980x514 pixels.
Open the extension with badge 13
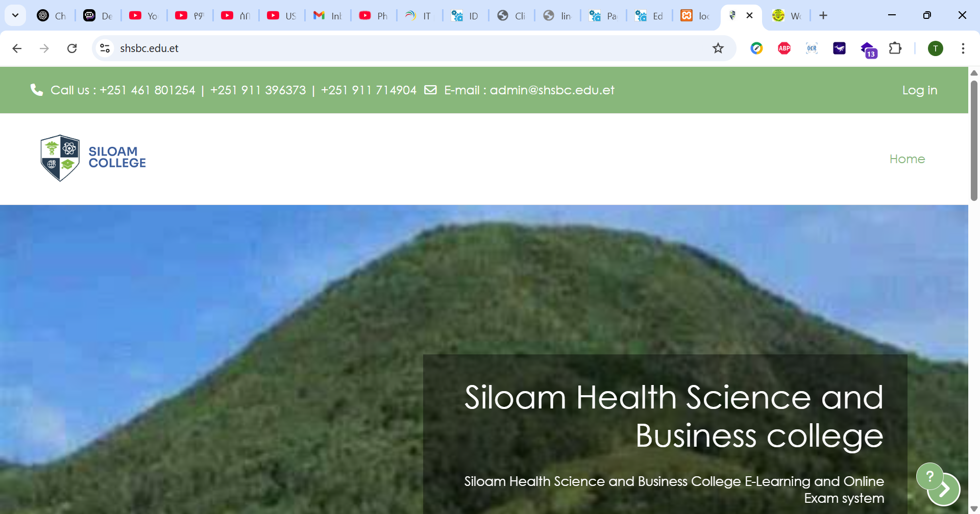click(x=868, y=49)
